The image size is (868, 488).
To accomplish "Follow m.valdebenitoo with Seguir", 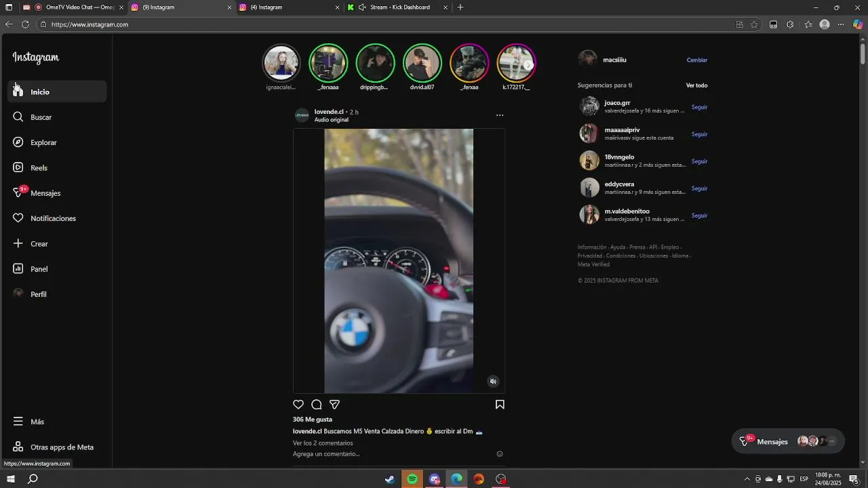I will [x=700, y=216].
